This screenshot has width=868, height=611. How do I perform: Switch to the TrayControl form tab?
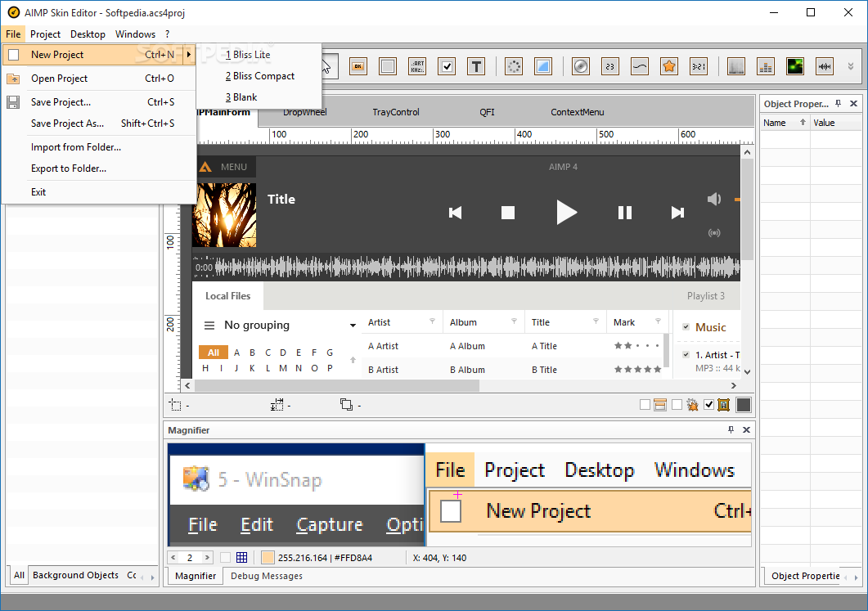[x=396, y=112]
